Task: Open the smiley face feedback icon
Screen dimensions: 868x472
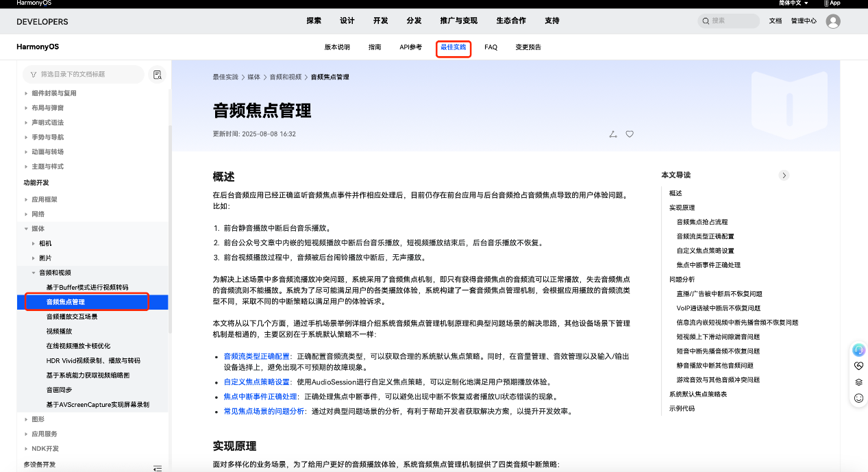Action: point(858,398)
